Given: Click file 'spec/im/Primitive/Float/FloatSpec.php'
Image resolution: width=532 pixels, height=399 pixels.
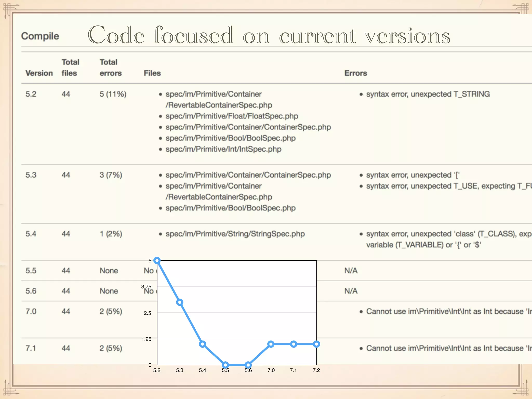Looking at the screenshot, I should (x=232, y=116).
